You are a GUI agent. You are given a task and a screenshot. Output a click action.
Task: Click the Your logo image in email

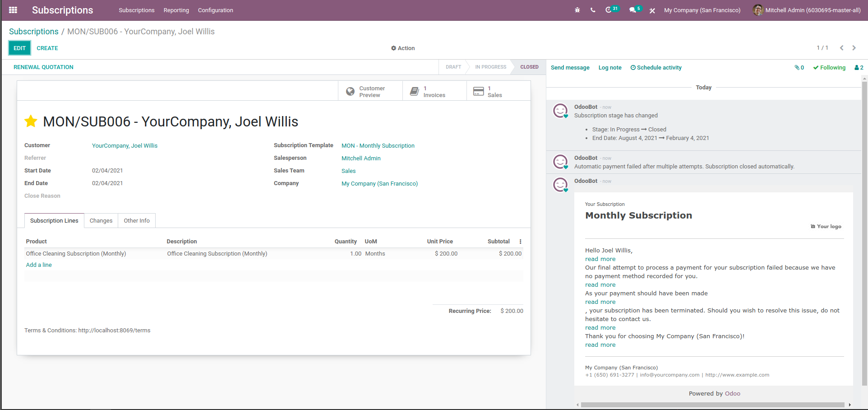826,227
